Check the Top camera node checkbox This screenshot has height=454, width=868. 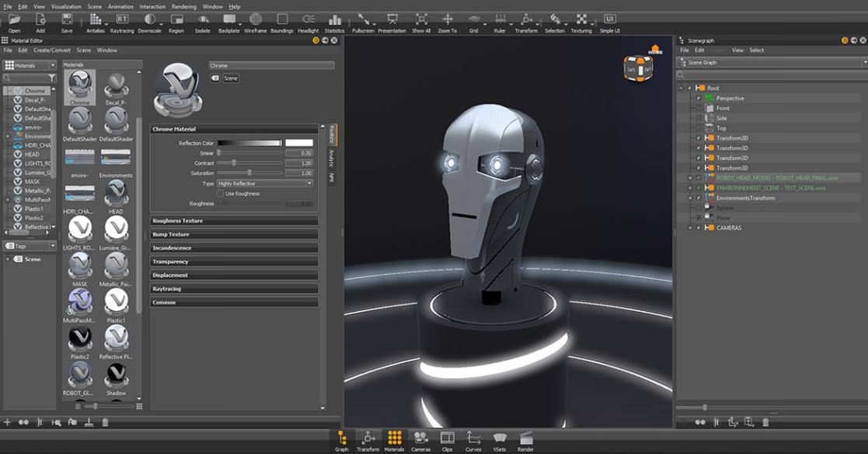[699, 128]
